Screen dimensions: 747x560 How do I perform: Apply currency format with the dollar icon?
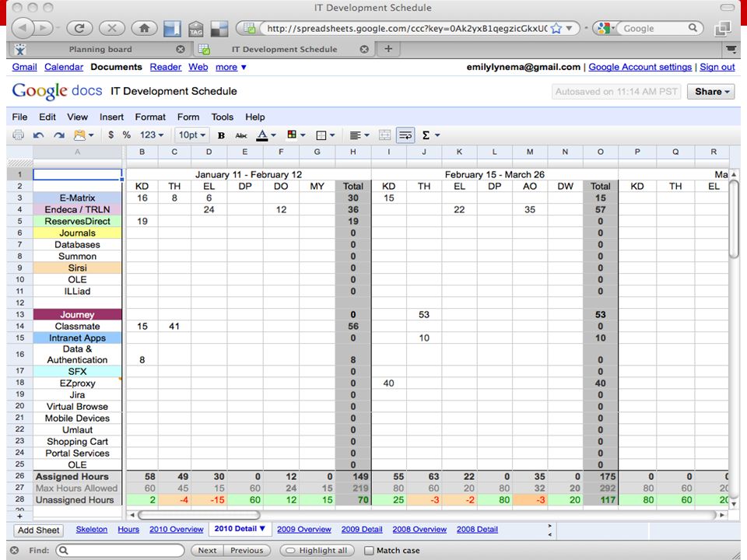pyautogui.click(x=110, y=135)
